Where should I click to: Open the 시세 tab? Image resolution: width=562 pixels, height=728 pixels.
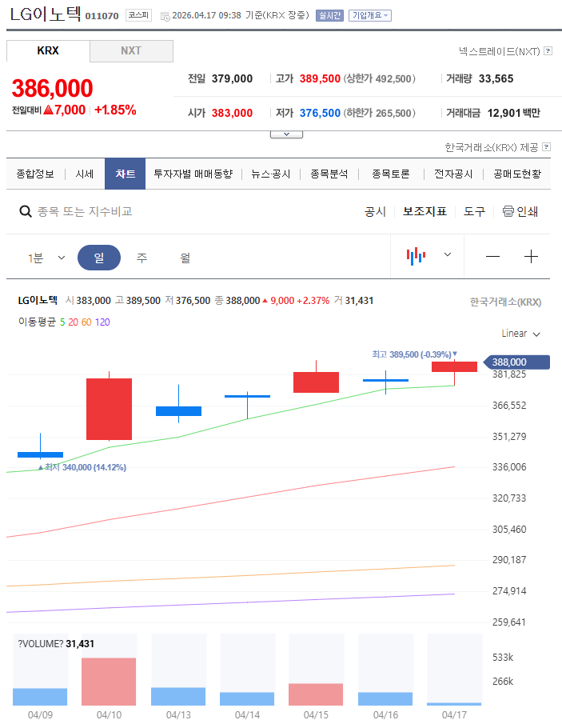[x=85, y=174]
